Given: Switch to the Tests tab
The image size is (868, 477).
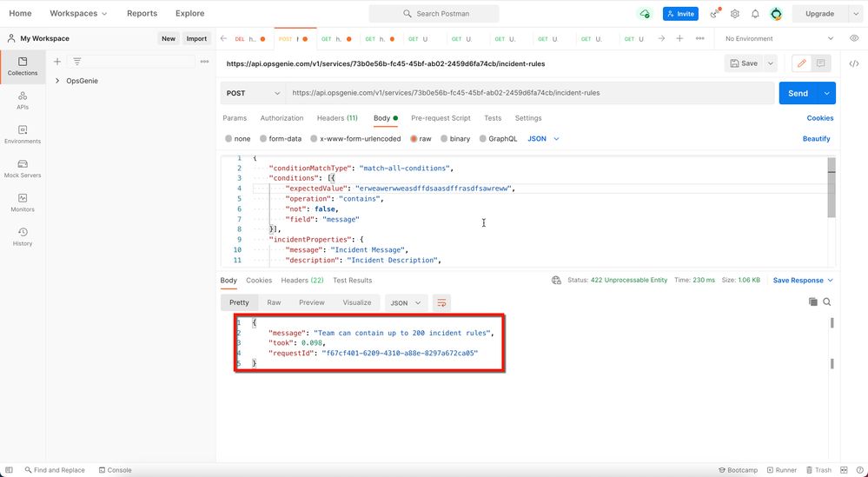Looking at the screenshot, I should 493,118.
